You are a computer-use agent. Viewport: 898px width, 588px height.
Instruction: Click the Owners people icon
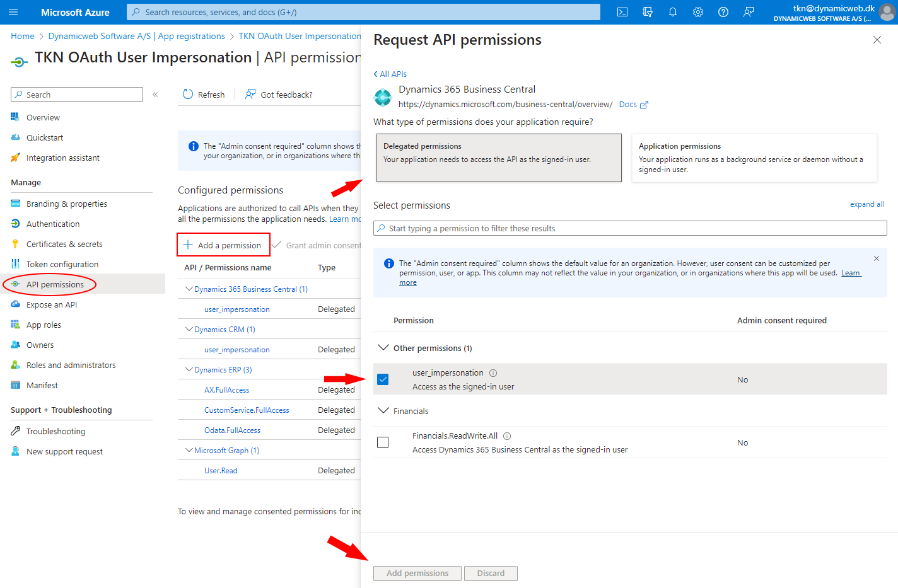[15, 345]
